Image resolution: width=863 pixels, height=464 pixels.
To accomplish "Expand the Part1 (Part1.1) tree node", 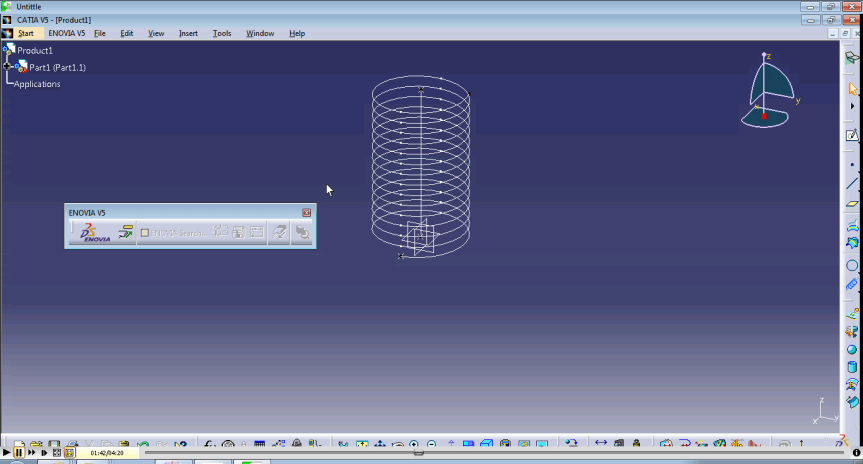I will 7,67.
